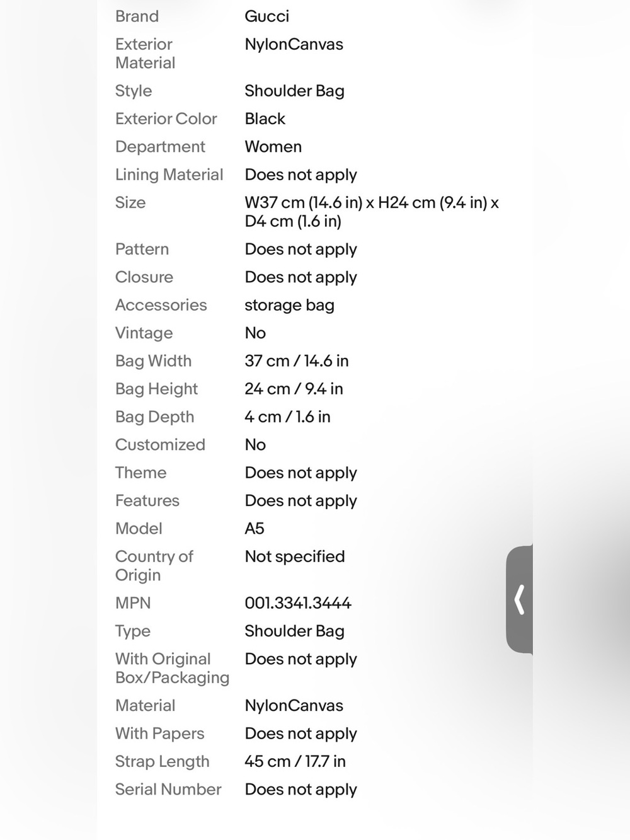Click the Model label
This screenshot has width=630, height=840.
click(139, 529)
